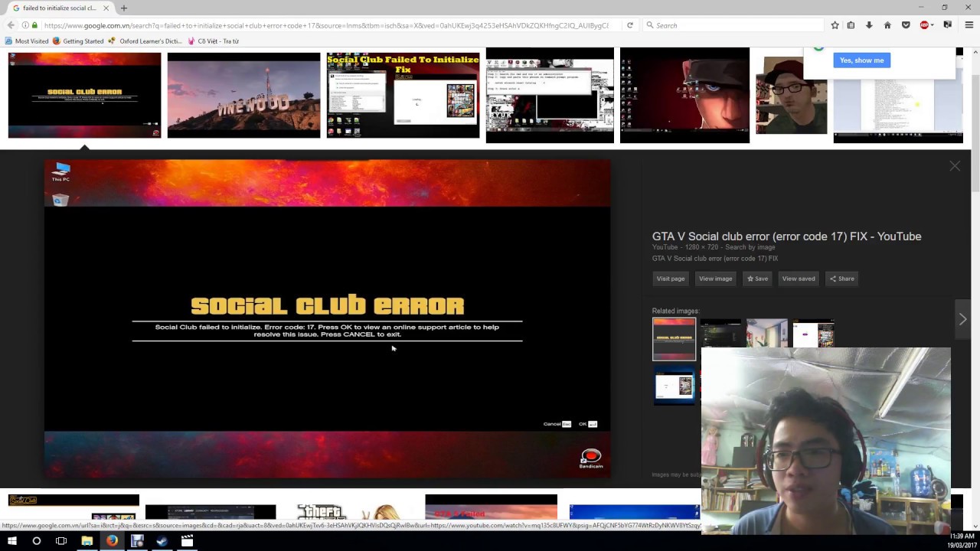Click the Share button
The height and width of the screenshot is (551, 980).
(x=841, y=279)
